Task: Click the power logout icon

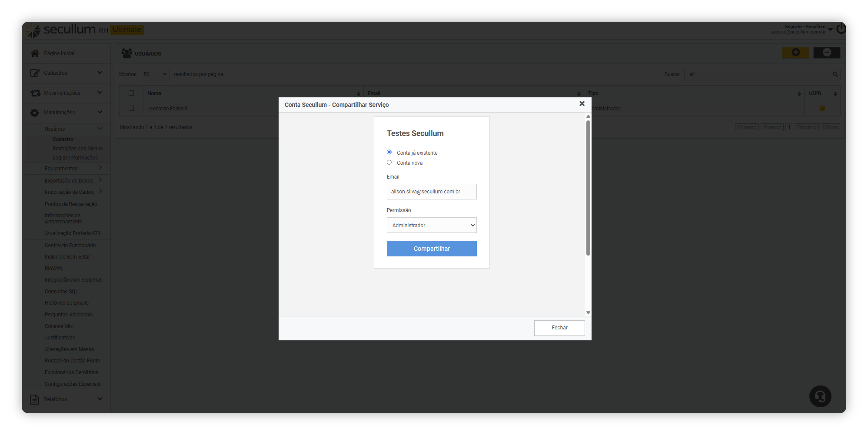Action: point(841,29)
